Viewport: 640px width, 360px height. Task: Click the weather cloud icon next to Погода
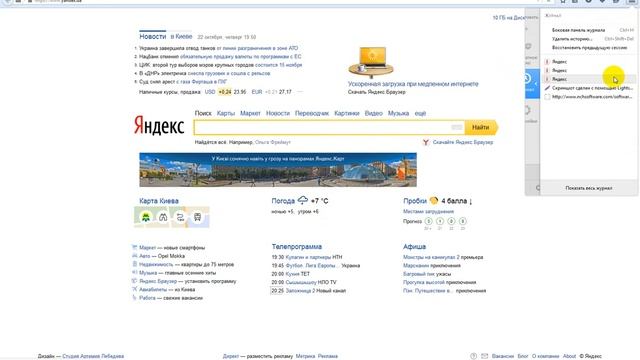coord(303,200)
